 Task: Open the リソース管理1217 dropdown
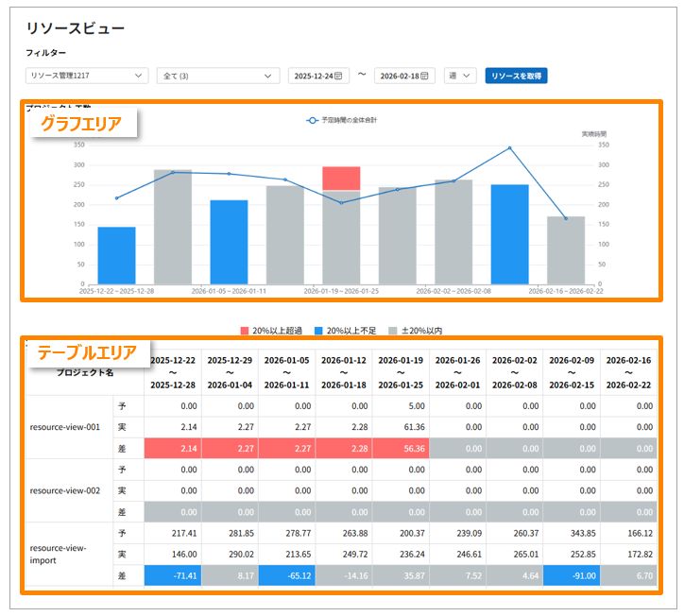87,76
